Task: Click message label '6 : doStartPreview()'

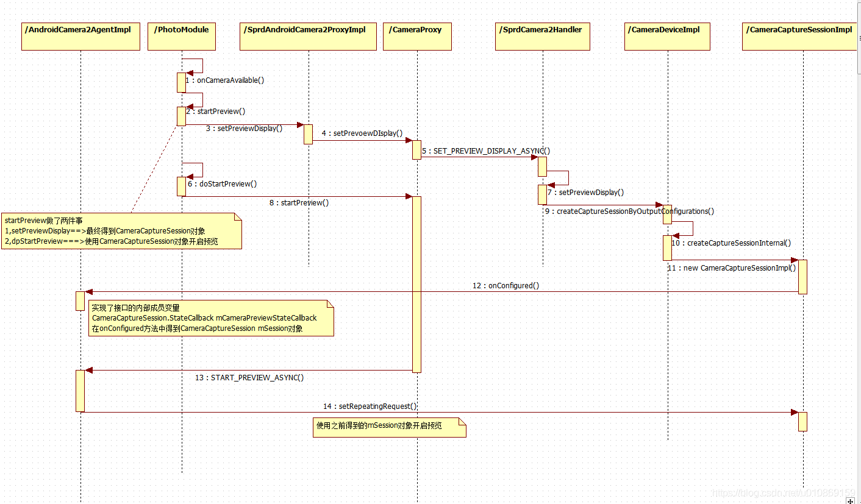Action: point(222,183)
